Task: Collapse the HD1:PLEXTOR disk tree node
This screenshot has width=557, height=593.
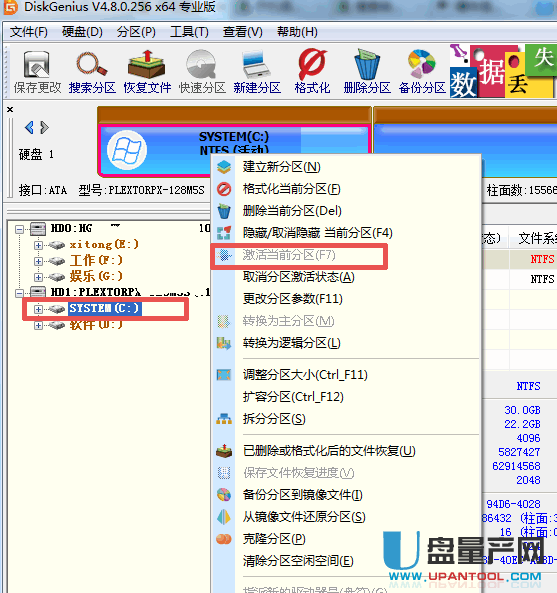Action: (x=19, y=293)
